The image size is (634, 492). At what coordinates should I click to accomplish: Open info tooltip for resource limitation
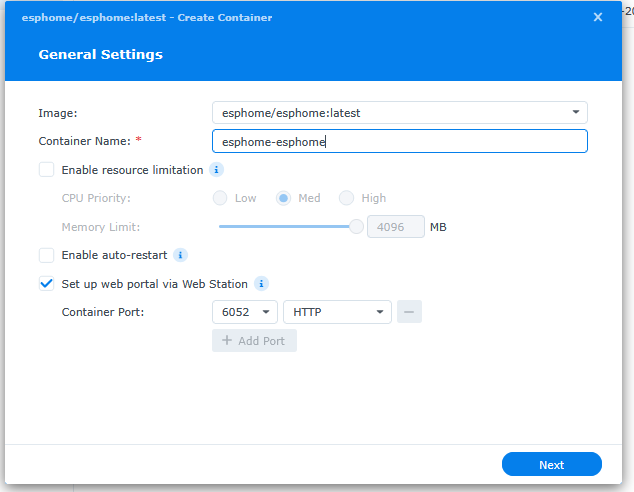216,170
